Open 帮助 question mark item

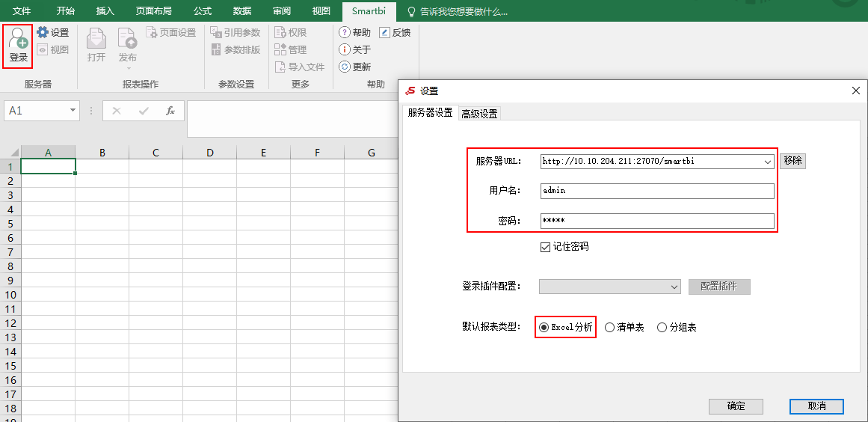[x=355, y=33]
